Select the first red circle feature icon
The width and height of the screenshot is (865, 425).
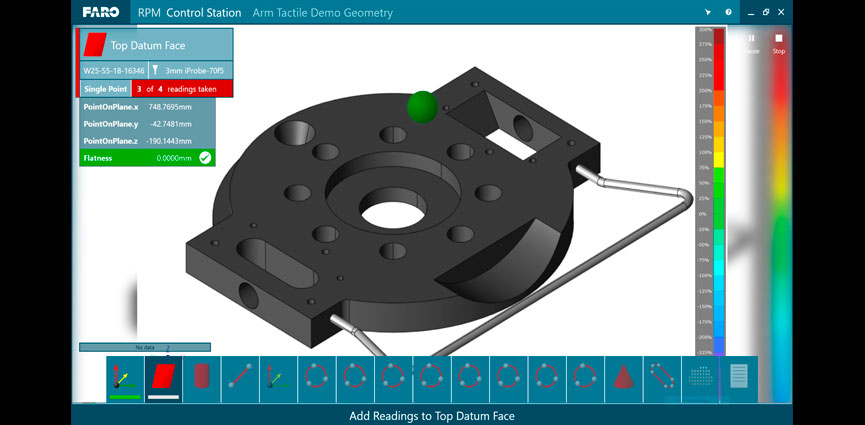(316, 378)
